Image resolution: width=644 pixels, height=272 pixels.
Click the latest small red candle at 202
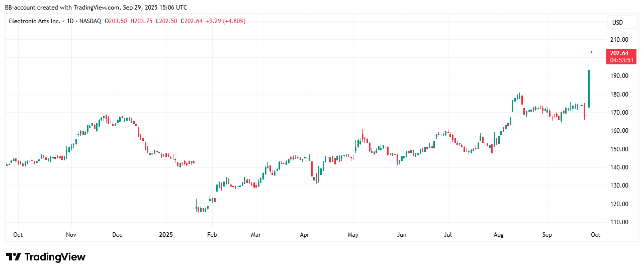tap(592, 52)
